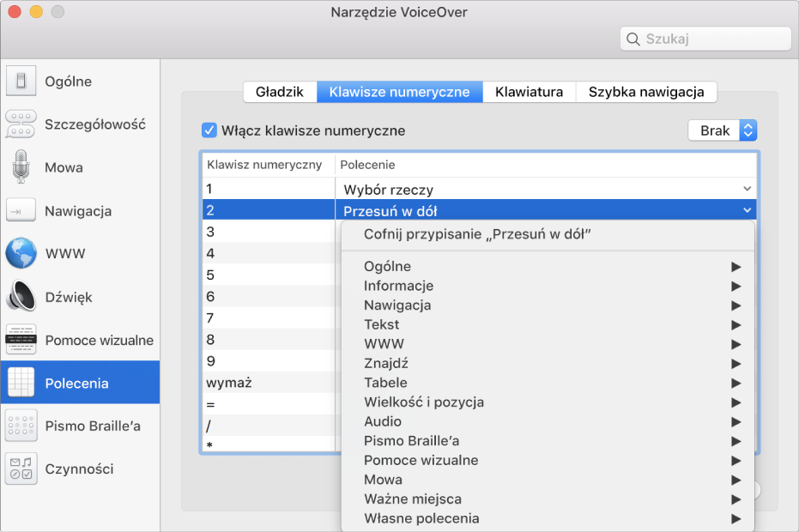
Task: Open the Ogólne category icon in sidebar
Action: tap(21, 82)
